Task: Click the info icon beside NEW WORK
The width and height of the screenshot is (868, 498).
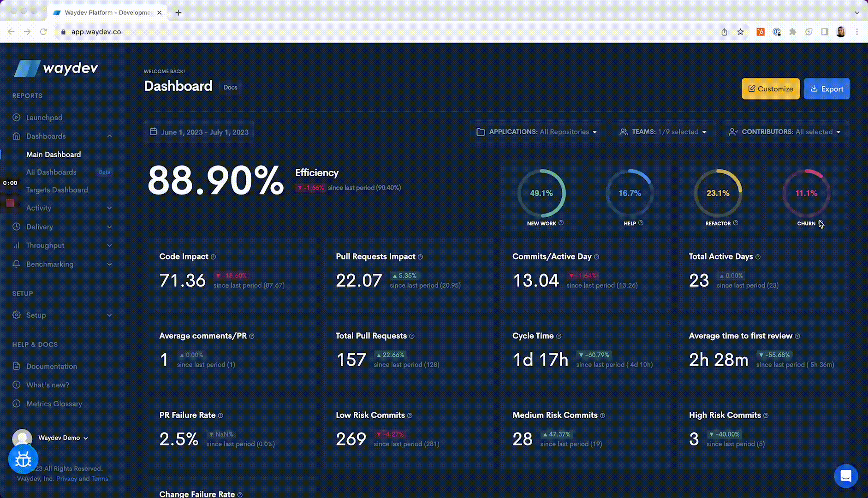Action: [x=561, y=223]
